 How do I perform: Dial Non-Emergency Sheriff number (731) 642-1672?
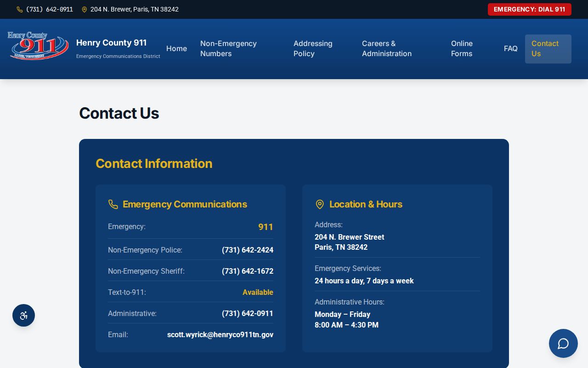248,271
